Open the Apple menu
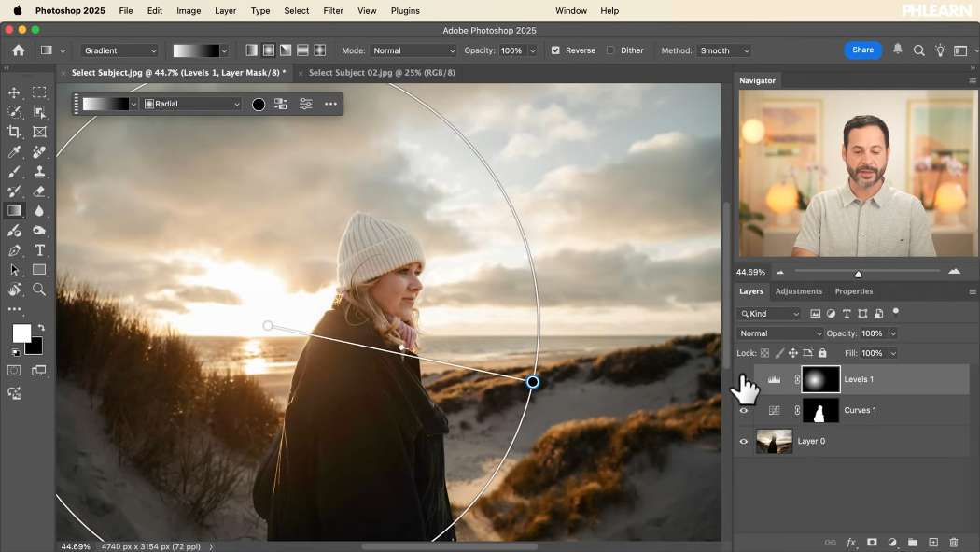 tap(18, 10)
